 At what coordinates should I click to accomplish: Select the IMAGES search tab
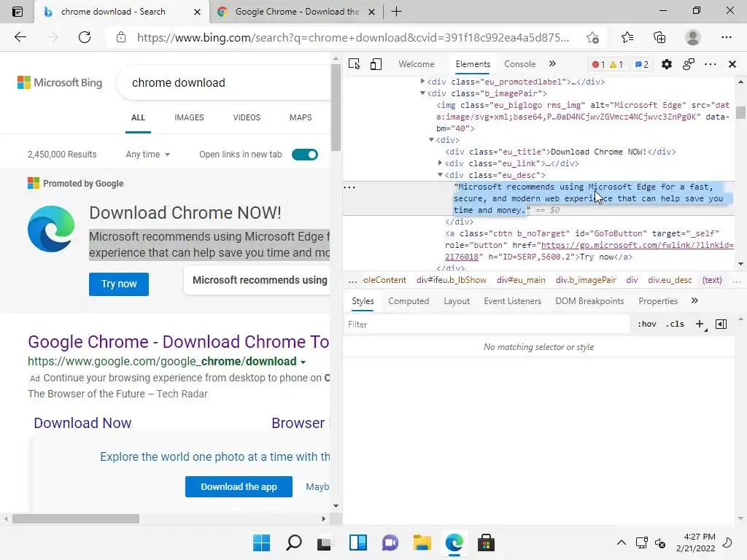tap(189, 117)
